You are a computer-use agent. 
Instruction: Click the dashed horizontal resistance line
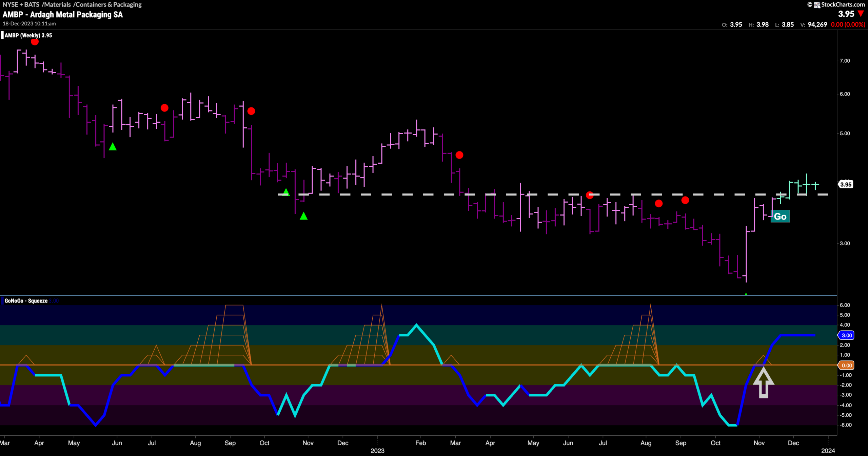(553, 194)
